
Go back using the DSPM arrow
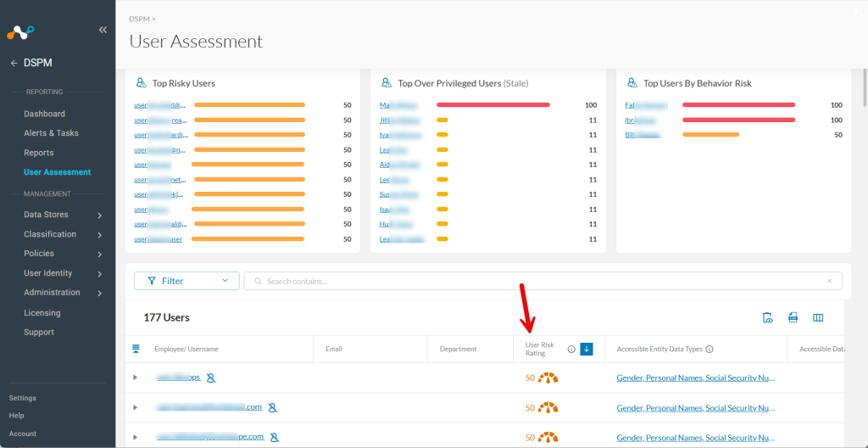coord(14,63)
